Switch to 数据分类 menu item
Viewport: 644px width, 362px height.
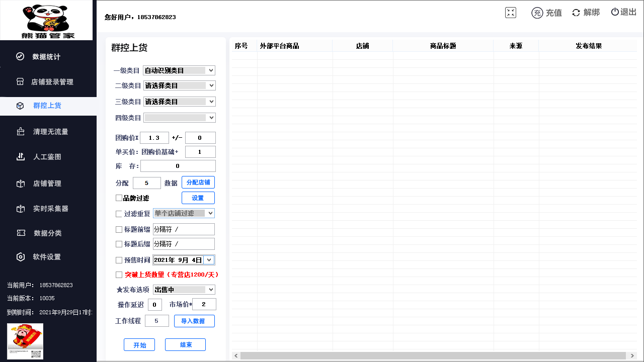pyautogui.click(x=47, y=233)
